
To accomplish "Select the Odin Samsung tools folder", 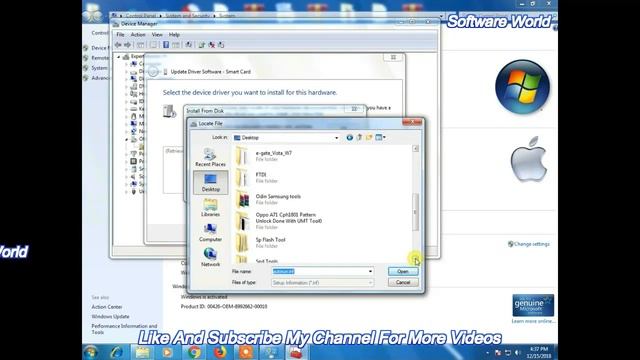I will click(278, 199).
